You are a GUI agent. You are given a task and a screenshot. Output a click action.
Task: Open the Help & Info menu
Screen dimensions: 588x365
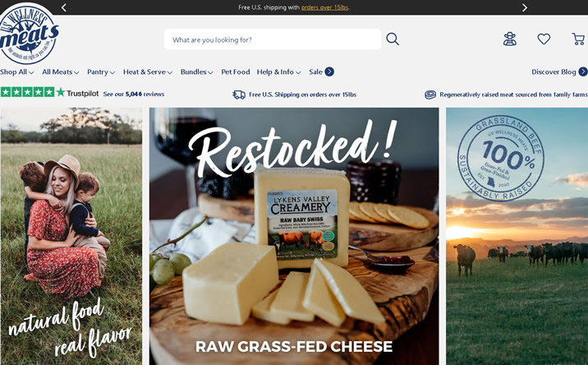click(x=278, y=72)
